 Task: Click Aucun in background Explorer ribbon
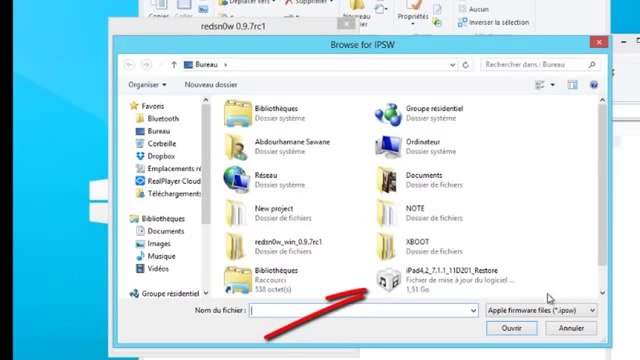tap(473, 9)
